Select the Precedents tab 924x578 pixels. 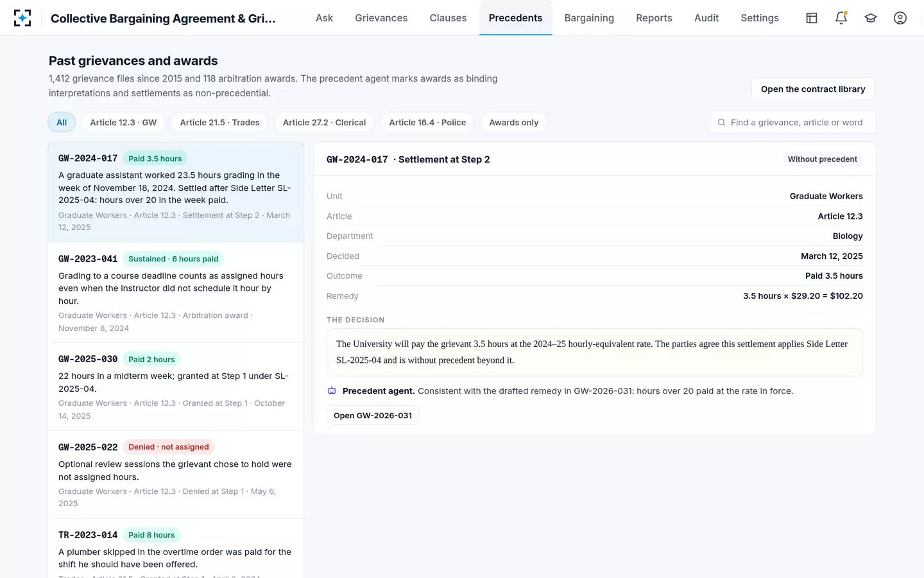pos(515,18)
